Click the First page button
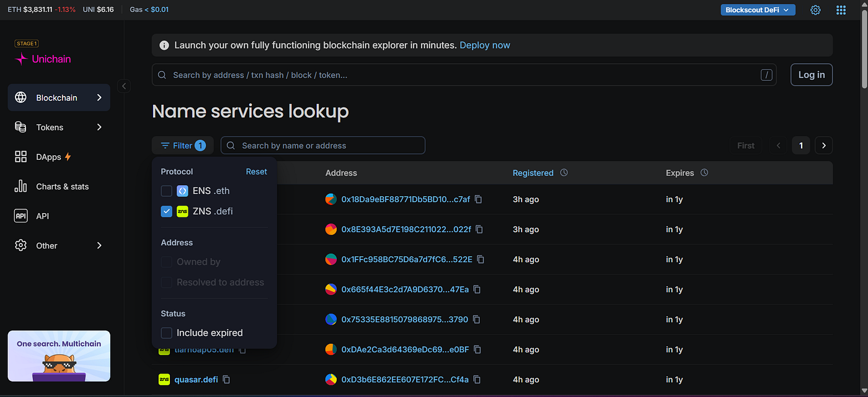This screenshot has height=397, width=868. pos(746,146)
